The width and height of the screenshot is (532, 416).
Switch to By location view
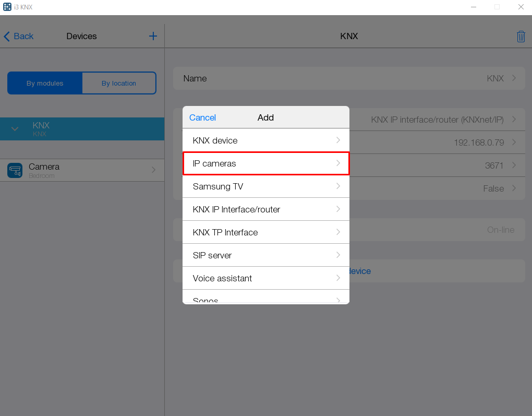tap(119, 83)
